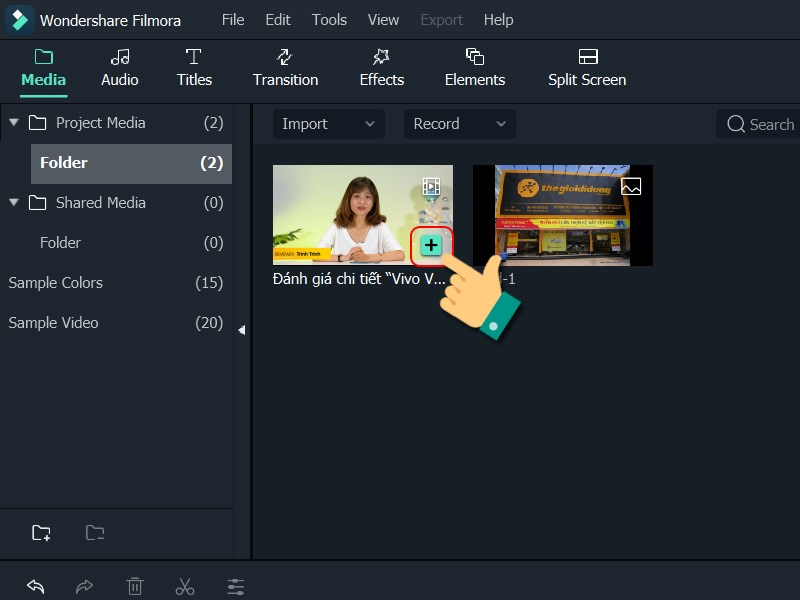
Task: Open the Import dropdown menu
Action: [x=328, y=124]
